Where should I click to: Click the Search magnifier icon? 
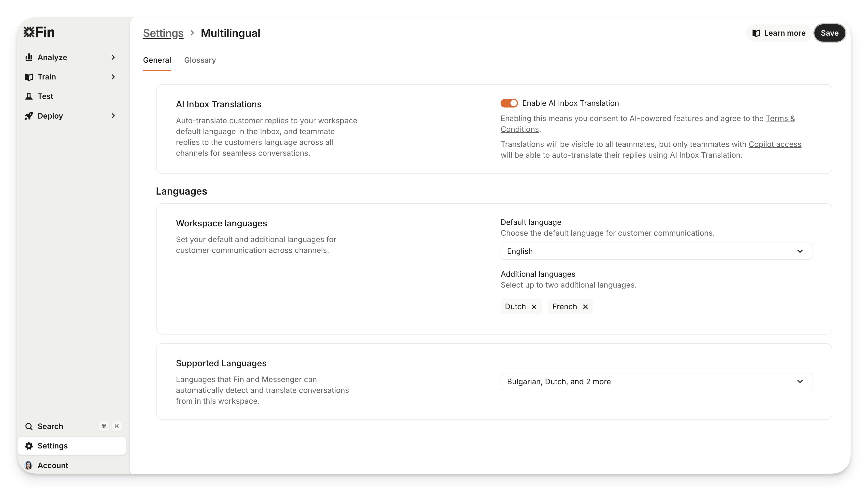29,427
